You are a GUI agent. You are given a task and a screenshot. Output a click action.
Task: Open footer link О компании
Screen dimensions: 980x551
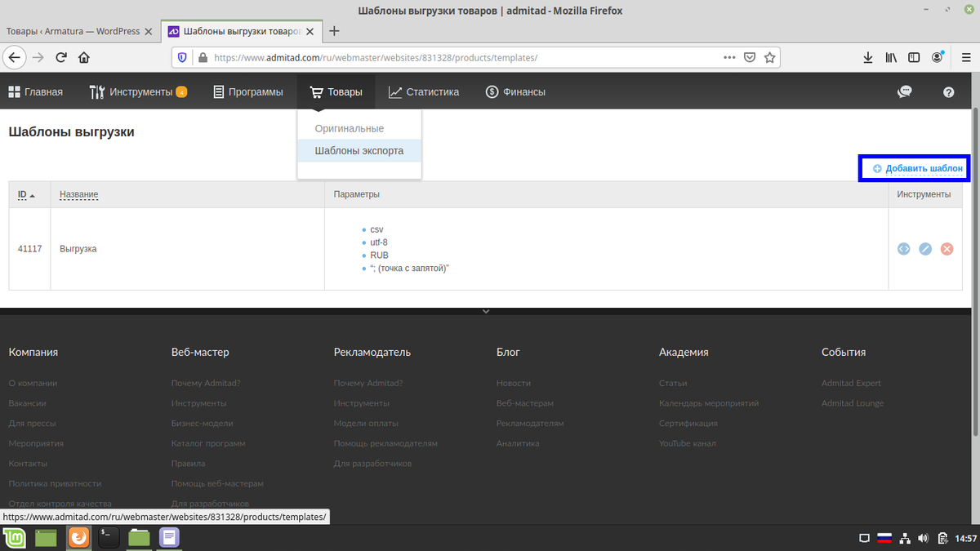[33, 383]
